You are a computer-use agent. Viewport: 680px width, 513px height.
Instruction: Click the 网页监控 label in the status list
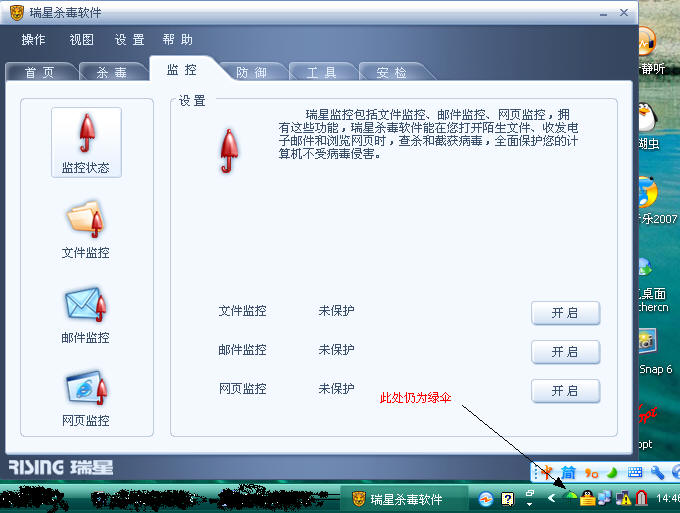242,389
